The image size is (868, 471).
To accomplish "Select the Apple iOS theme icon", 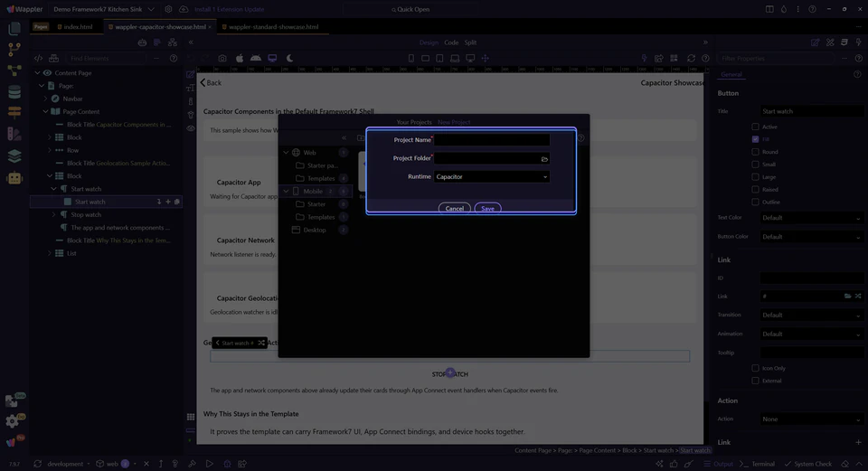I will tap(239, 58).
